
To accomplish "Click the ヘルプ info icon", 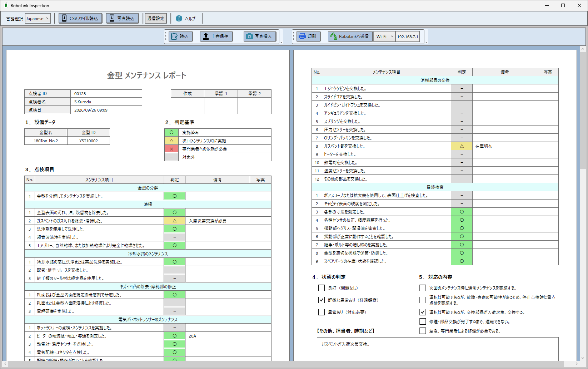I will click(179, 18).
